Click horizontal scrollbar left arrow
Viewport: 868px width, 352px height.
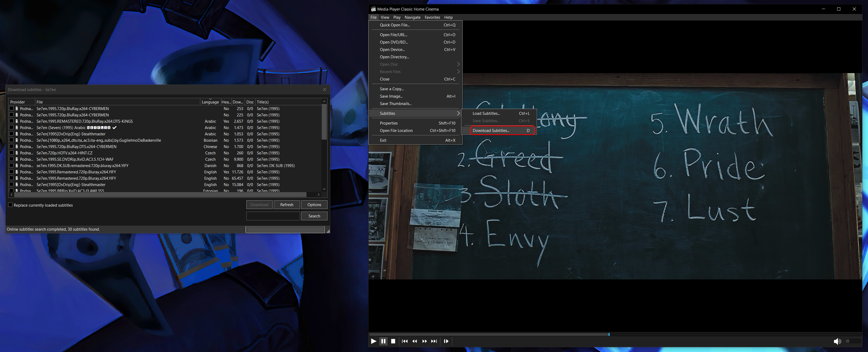tap(11, 195)
